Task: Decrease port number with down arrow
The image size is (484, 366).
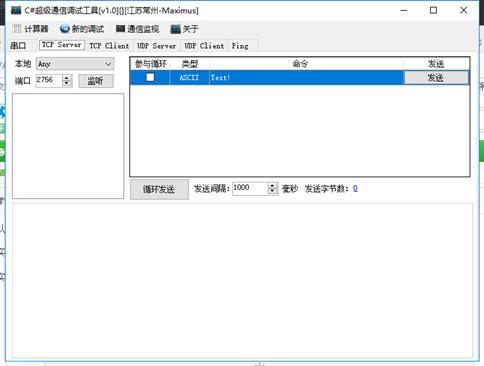Action: (x=67, y=83)
